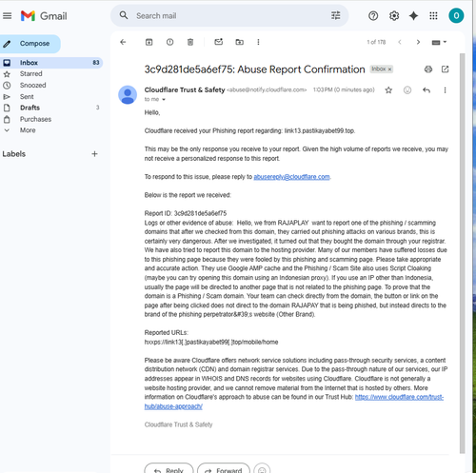Show search options slider icon

[x=335, y=15]
